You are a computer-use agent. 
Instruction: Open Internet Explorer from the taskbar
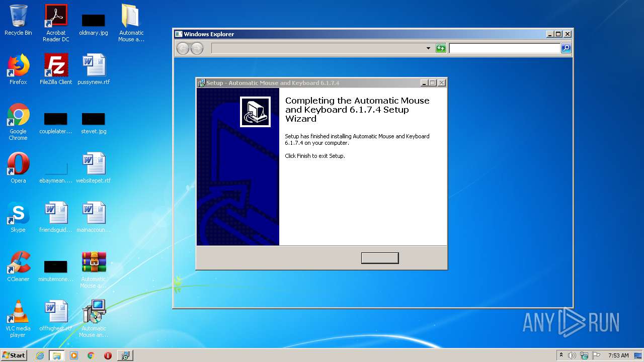click(40, 355)
